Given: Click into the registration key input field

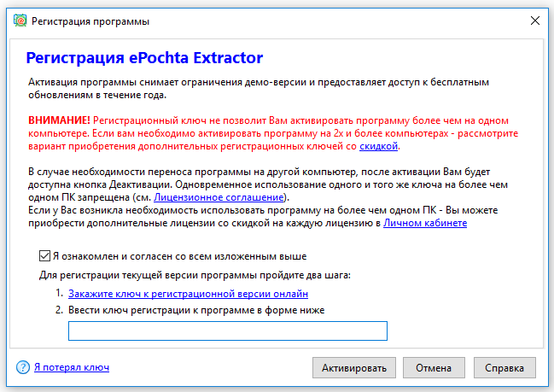Looking at the screenshot, I should pos(228,331).
